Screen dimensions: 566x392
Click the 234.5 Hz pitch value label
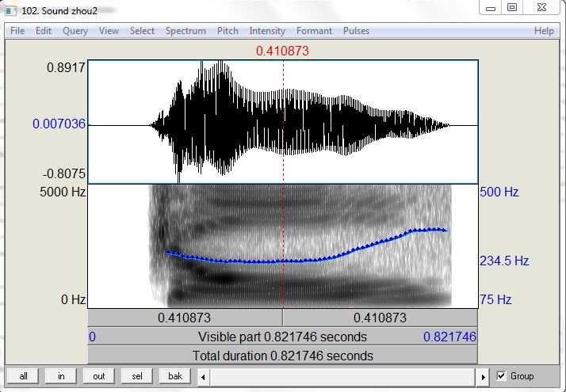(504, 261)
